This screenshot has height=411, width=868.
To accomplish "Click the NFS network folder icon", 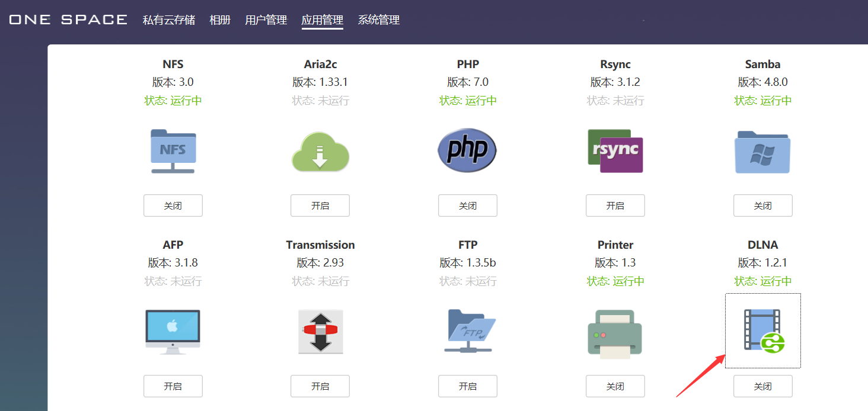I will 173,151.
